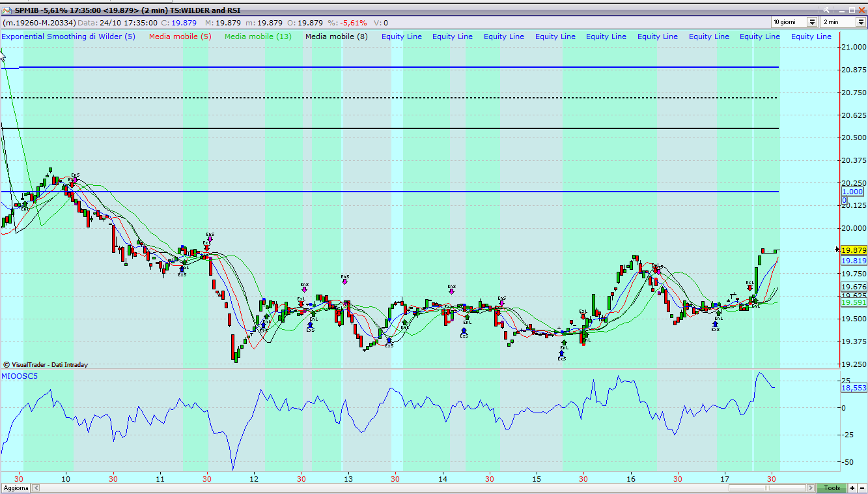868x494 pixels.
Task: Click the 18,553 oscillator value tag
Action: [854, 387]
